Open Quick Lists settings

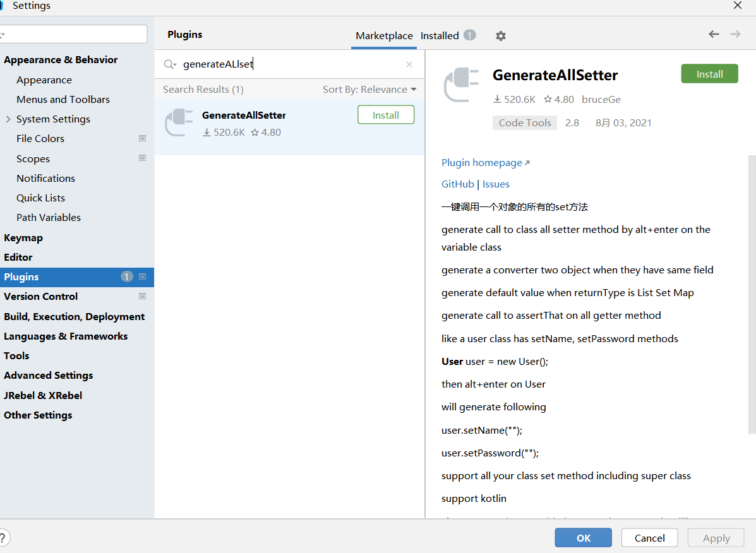(40, 198)
